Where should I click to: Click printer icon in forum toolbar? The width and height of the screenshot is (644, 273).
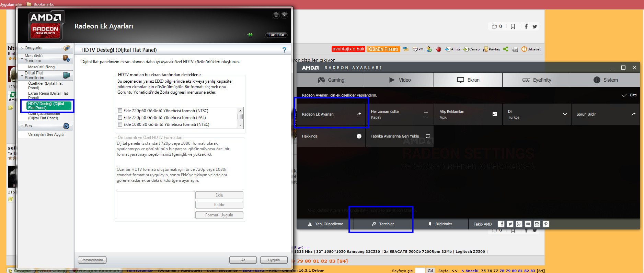click(515, 49)
